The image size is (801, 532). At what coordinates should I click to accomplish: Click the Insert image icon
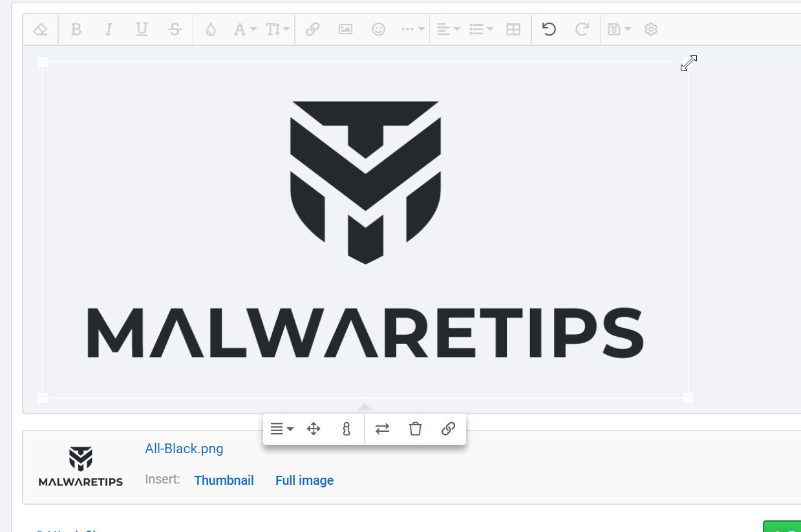click(x=345, y=30)
